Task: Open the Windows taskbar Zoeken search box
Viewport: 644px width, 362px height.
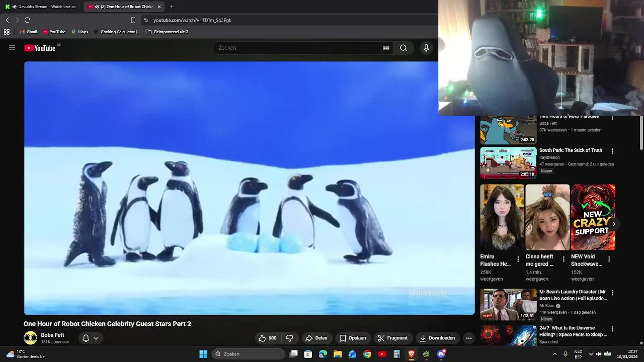Action: point(249,354)
